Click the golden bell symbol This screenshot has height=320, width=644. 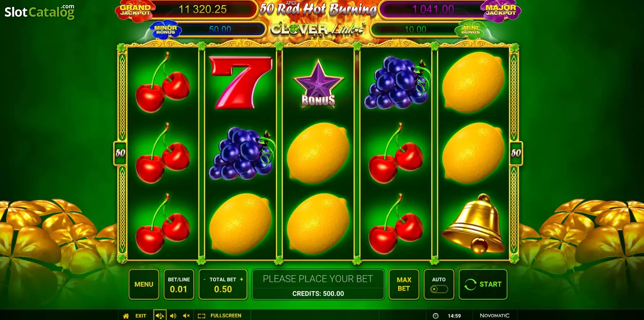474,223
